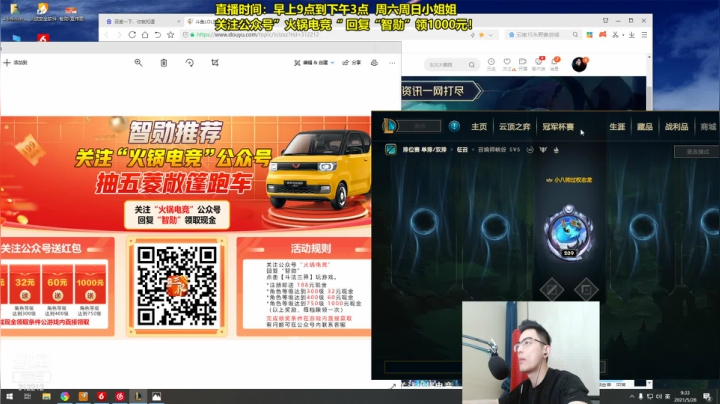Click the 60元 red envelope in promo image
Image resolution: width=720 pixels, height=404 pixels.
pos(57,285)
